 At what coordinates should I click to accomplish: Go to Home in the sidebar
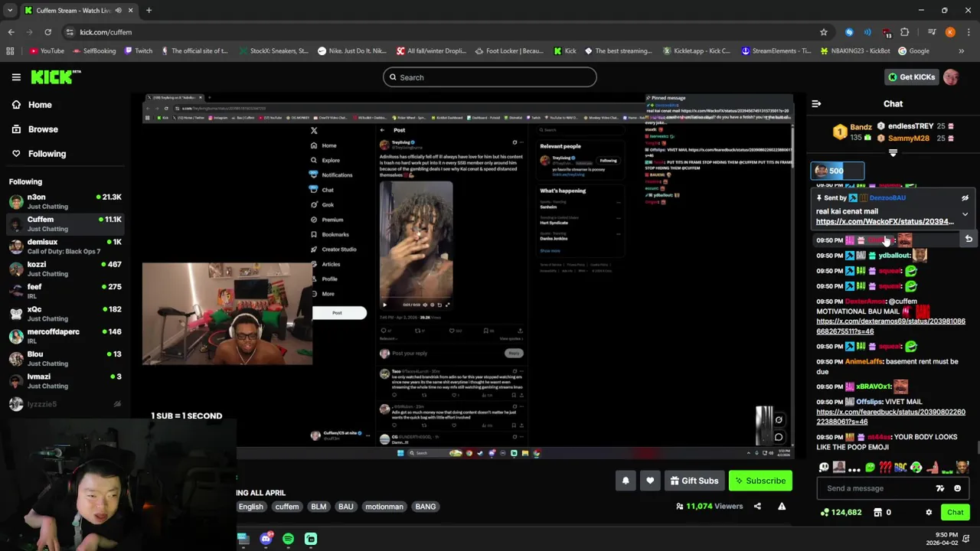click(x=31, y=105)
